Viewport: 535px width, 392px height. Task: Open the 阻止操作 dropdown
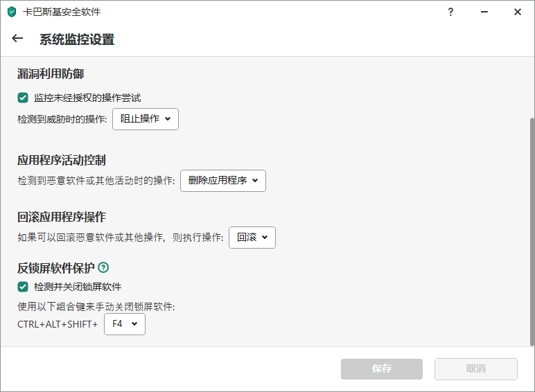click(146, 119)
